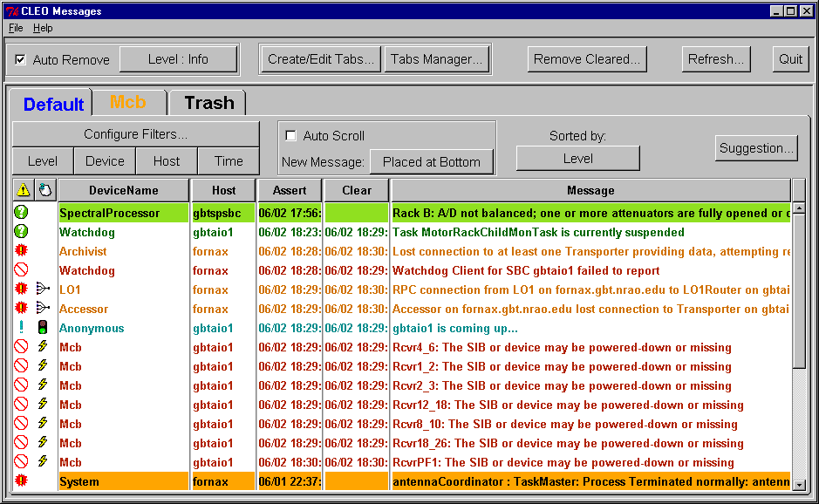Toggle the Level filter button
This screenshot has width=819, height=504.
43,161
